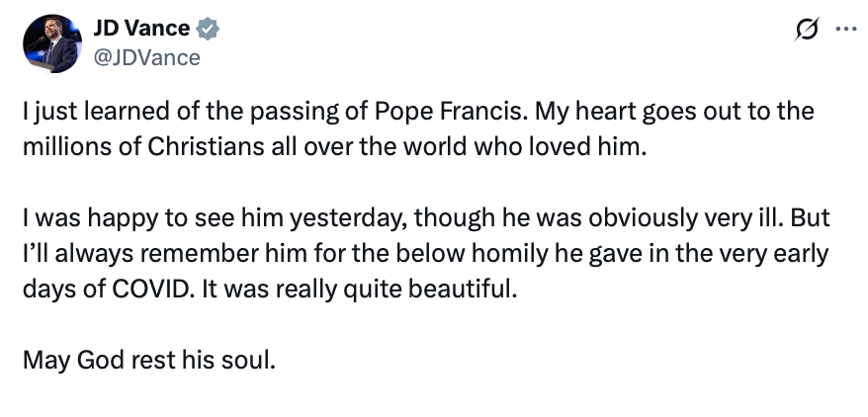This screenshot has width=868, height=417.
Task: Click the 'May God rest his soul.' line
Action: pyautogui.click(x=149, y=361)
